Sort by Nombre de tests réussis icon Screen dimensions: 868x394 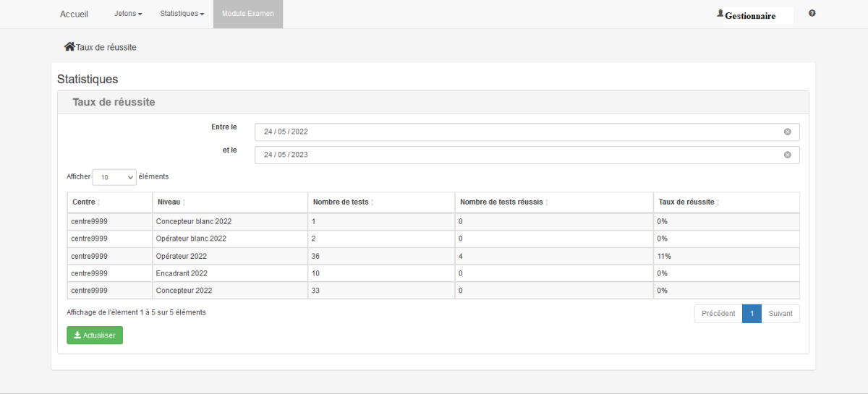click(546, 202)
